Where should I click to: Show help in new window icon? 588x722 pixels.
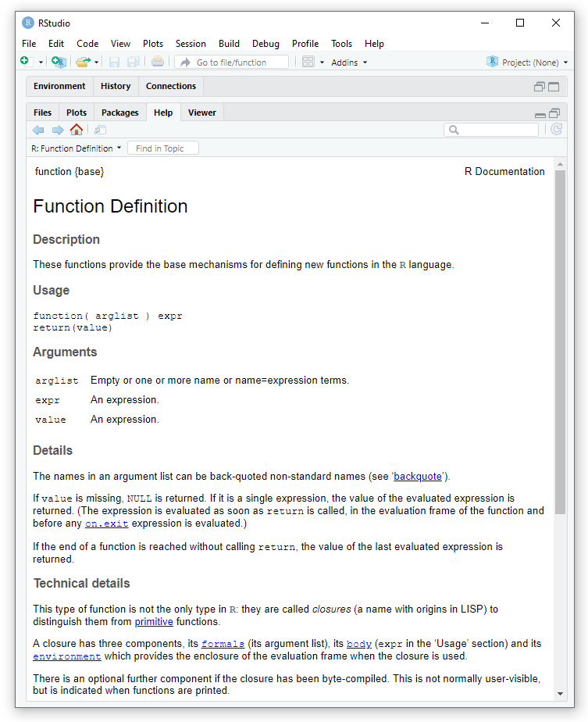click(x=100, y=130)
